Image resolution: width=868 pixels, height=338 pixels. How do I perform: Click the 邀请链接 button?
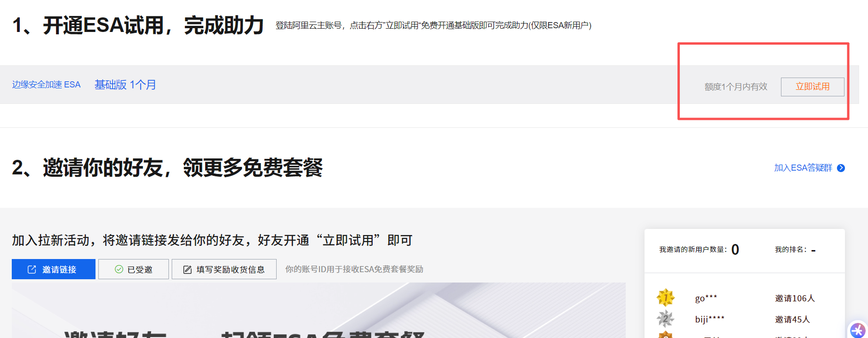(54, 269)
